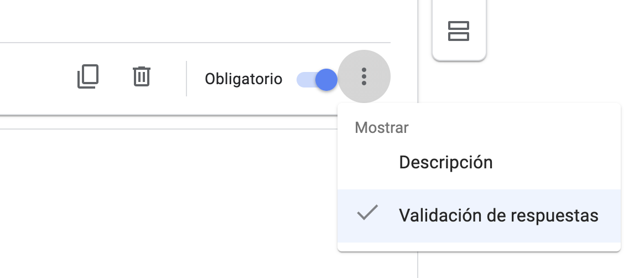Click the Mostrar menu header
The width and height of the screenshot is (644, 278).
(x=382, y=127)
